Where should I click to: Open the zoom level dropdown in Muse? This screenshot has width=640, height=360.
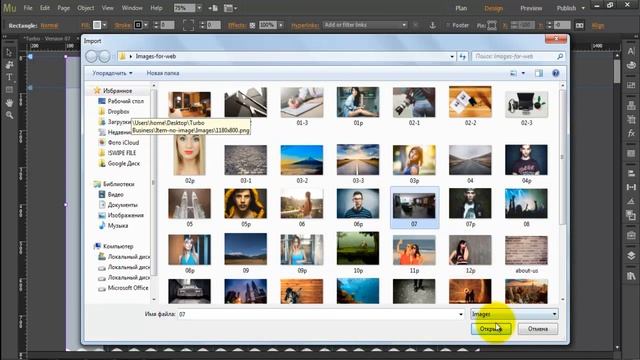point(199,8)
